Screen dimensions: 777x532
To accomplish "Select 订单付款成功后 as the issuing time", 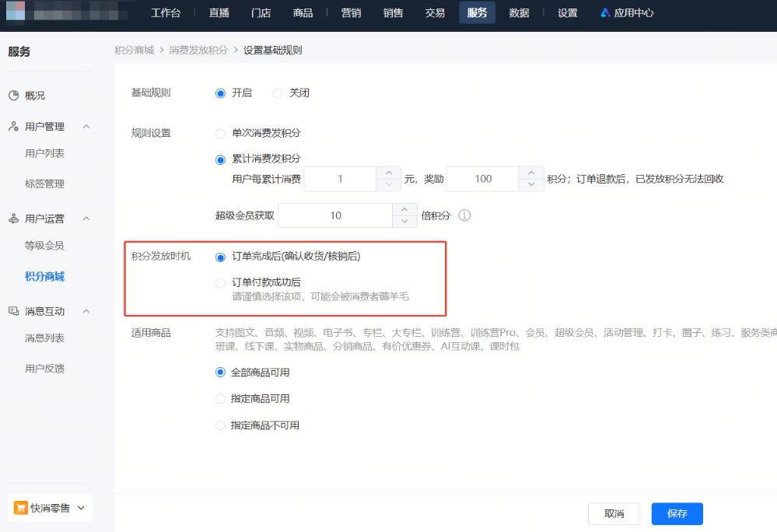I will point(220,282).
